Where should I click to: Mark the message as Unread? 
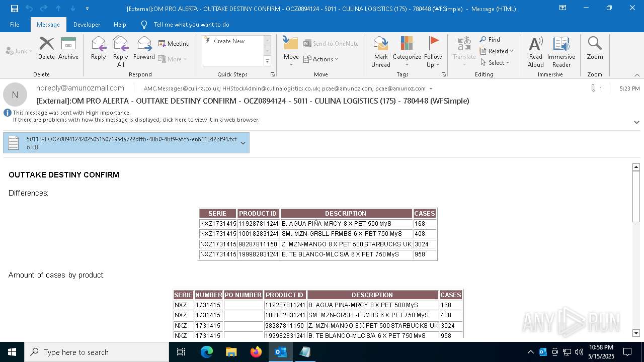381,52
